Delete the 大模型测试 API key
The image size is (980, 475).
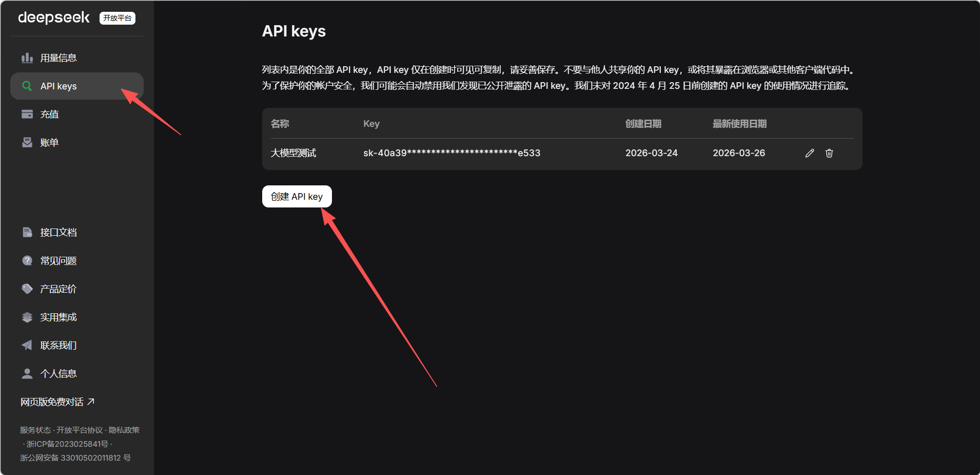click(829, 153)
